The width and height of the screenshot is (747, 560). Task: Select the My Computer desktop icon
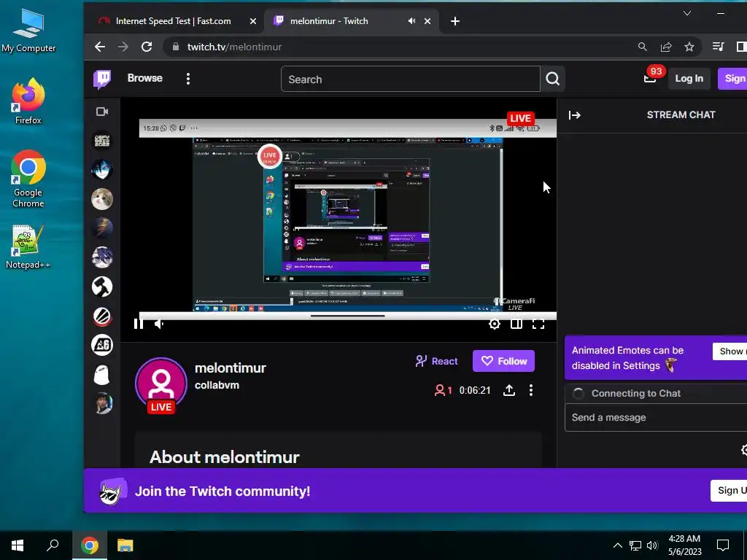[x=28, y=31]
